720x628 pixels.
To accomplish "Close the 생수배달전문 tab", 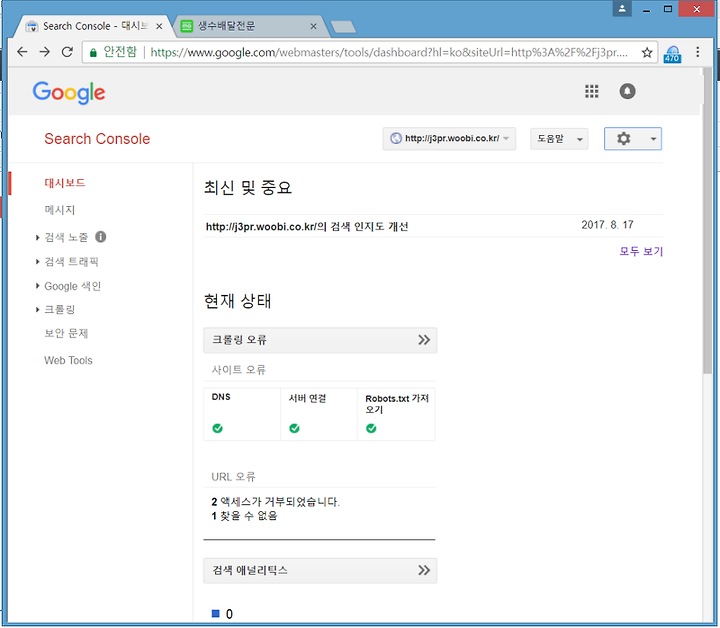I will pos(314,26).
